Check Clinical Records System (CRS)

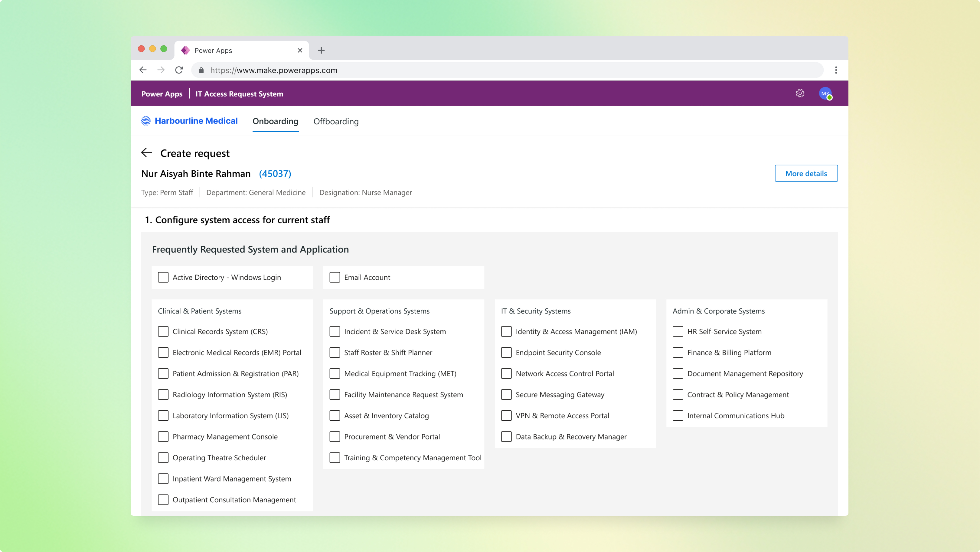point(163,331)
